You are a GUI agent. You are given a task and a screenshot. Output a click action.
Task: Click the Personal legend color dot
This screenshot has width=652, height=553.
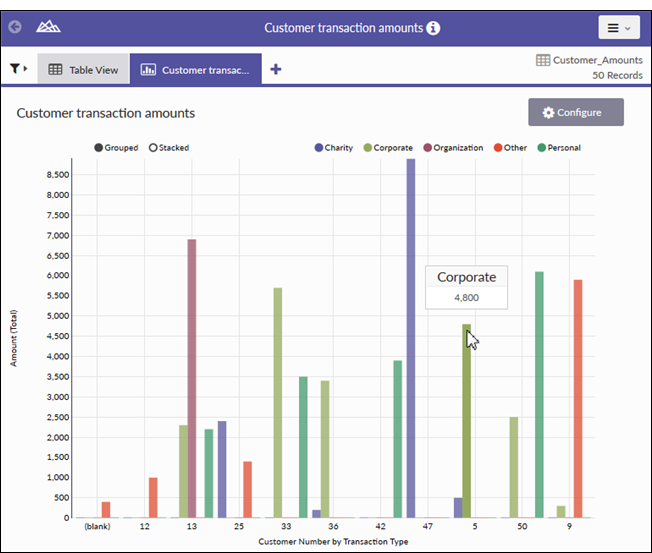click(x=541, y=148)
